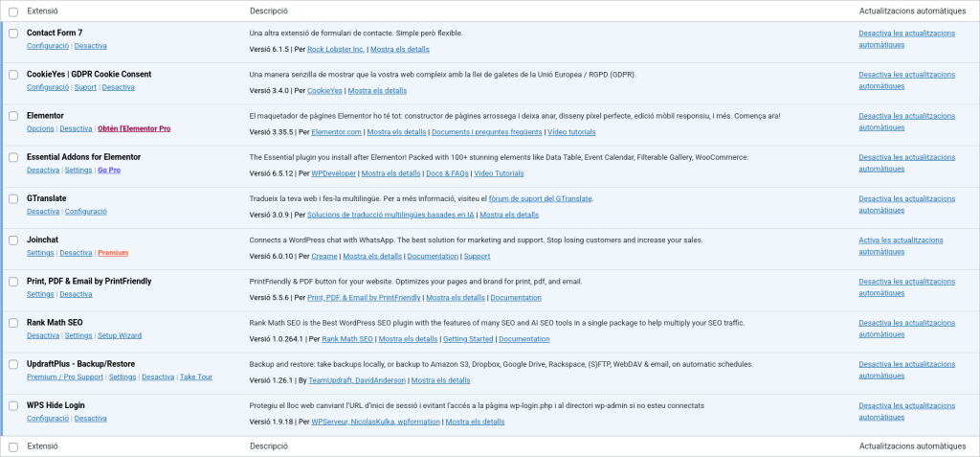Tick the Contact Form 7 checkbox
Screen dimensions: 980x457
(x=13, y=34)
